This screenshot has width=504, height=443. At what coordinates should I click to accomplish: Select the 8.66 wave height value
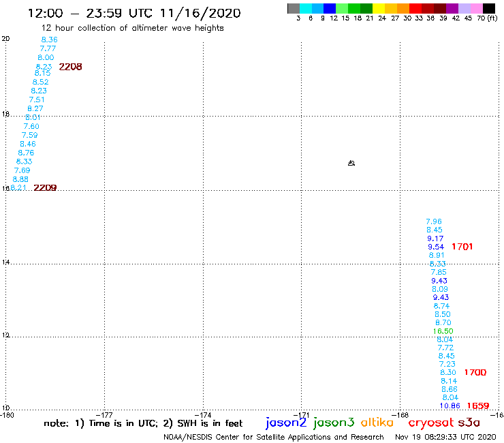(x=450, y=390)
